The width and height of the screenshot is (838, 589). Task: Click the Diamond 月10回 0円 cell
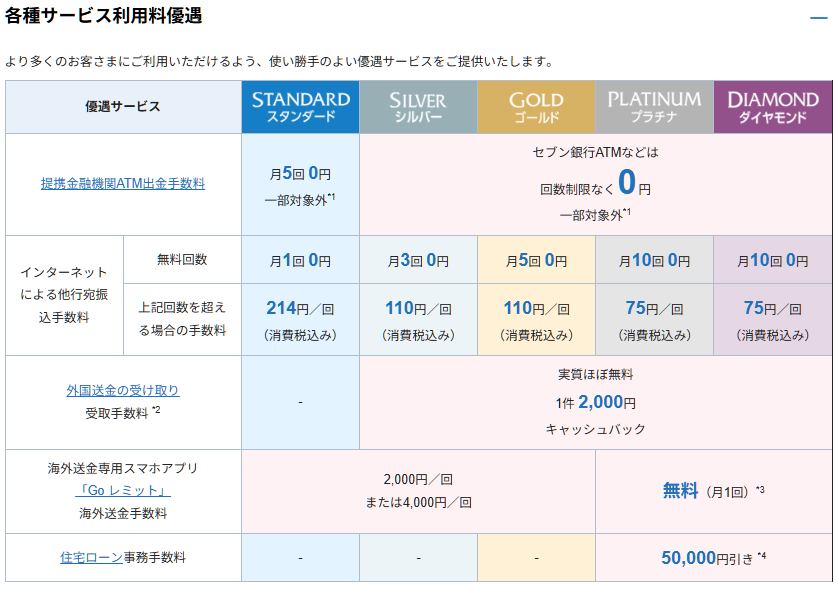point(773,260)
